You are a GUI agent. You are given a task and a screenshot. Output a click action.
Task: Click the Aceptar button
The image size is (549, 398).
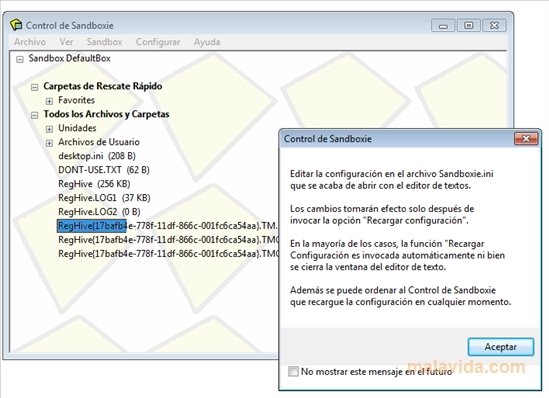click(x=501, y=347)
